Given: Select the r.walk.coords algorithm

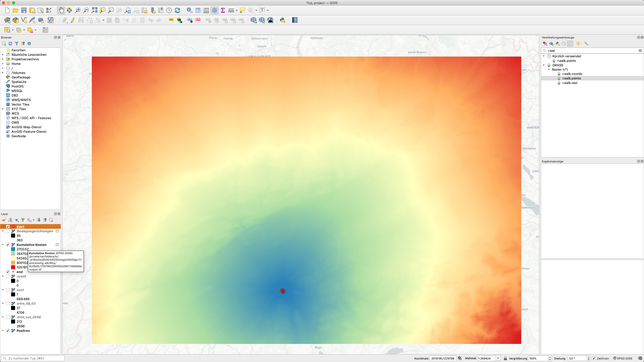Looking at the screenshot, I should click(x=572, y=74).
